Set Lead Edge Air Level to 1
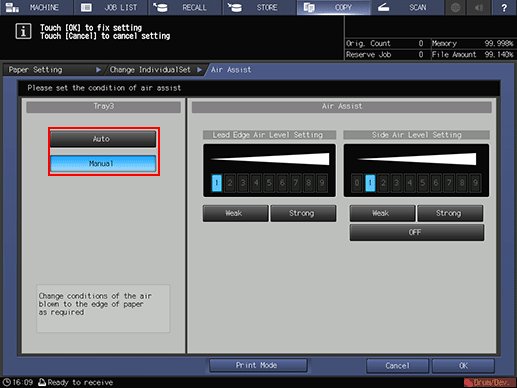This screenshot has width=517, height=388. [217, 183]
